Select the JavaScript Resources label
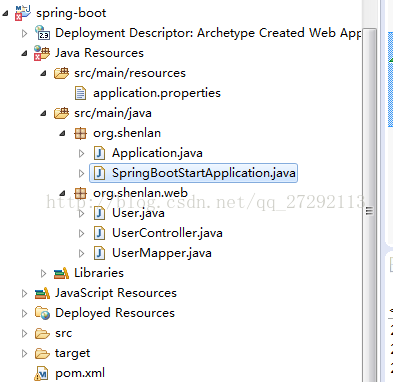 [116, 293]
